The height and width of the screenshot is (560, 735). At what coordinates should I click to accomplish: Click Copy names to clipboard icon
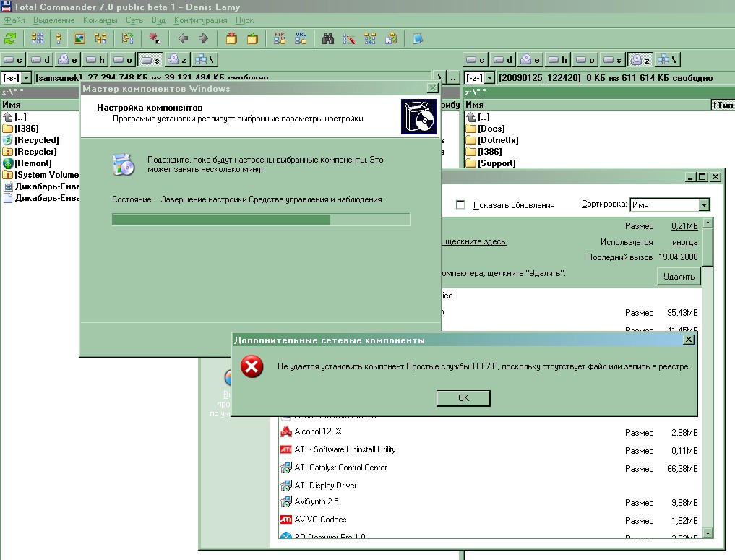coord(391,38)
